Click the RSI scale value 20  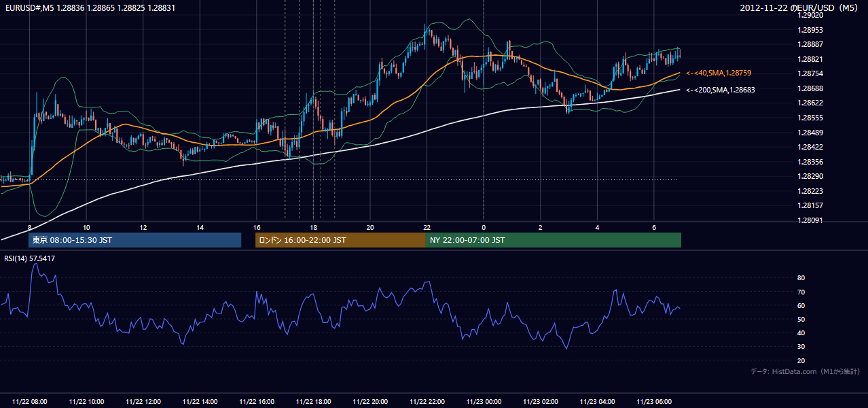pos(801,360)
